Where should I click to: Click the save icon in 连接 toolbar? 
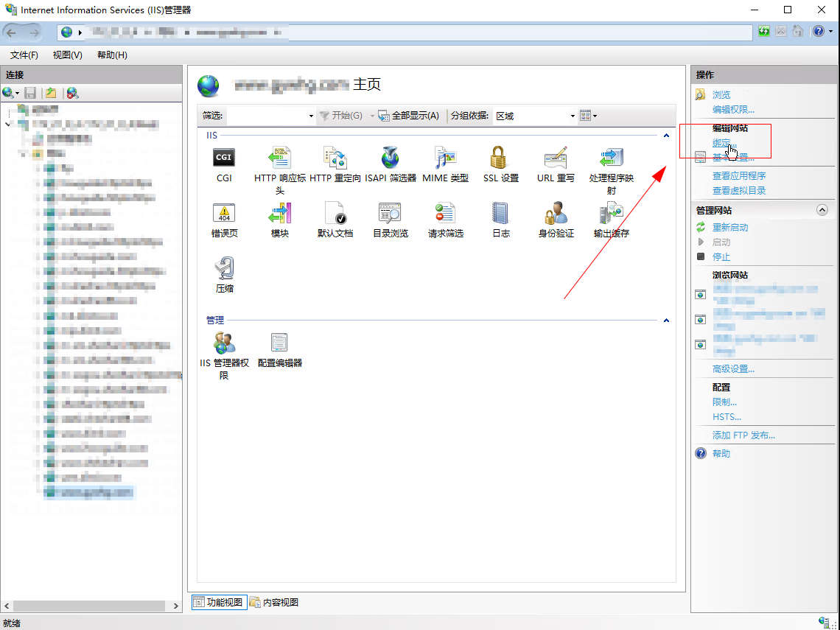[30, 94]
